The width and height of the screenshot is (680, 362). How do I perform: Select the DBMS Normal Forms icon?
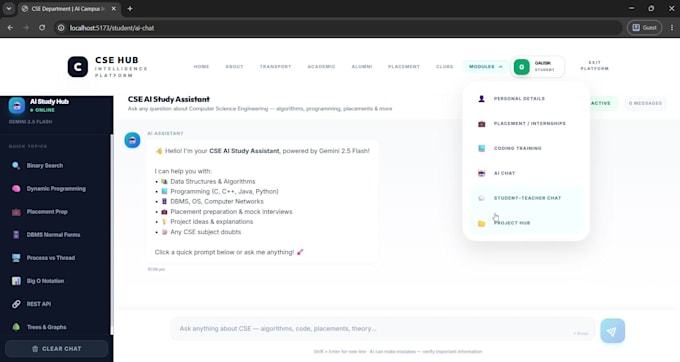coord(16,235)
